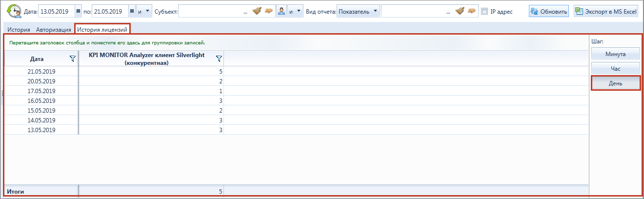Open the Вид отчета Показатель dropdown

358,11
